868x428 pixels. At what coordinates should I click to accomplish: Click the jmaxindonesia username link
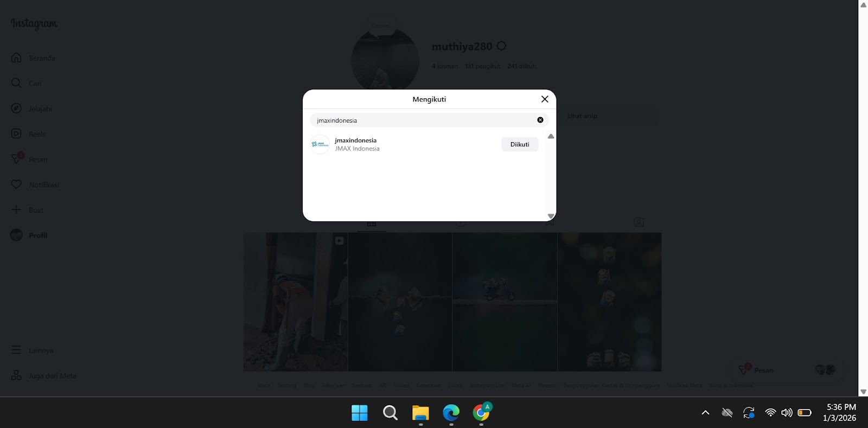click(x=355, y=140)
